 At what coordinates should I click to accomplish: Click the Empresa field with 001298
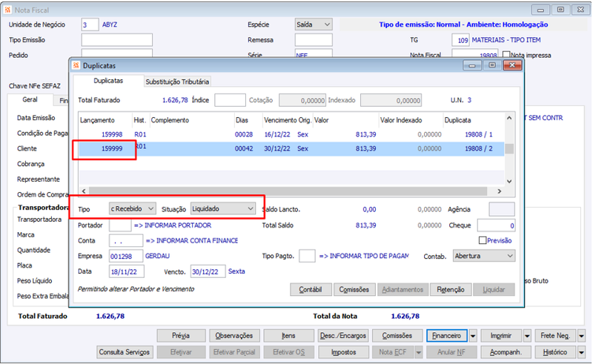pyautogui.click(x=126, y=257)
